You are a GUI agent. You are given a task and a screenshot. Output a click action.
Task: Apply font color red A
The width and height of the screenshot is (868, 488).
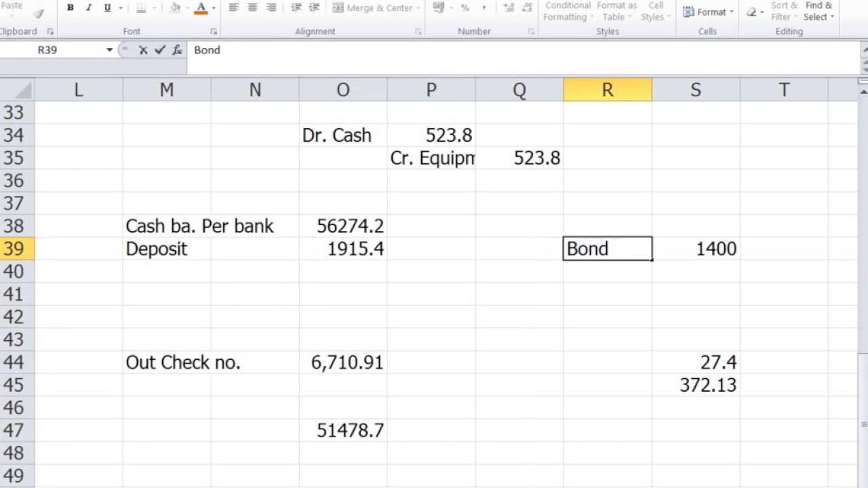pos(201,8)
